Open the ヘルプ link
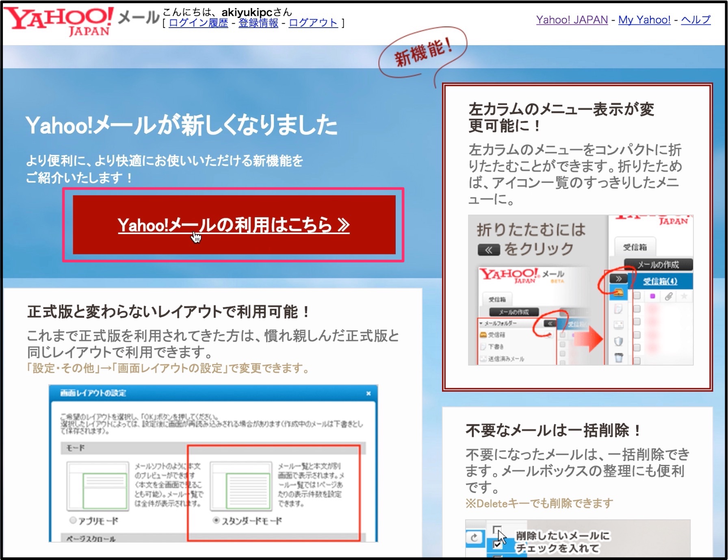 tap(696, 20)
